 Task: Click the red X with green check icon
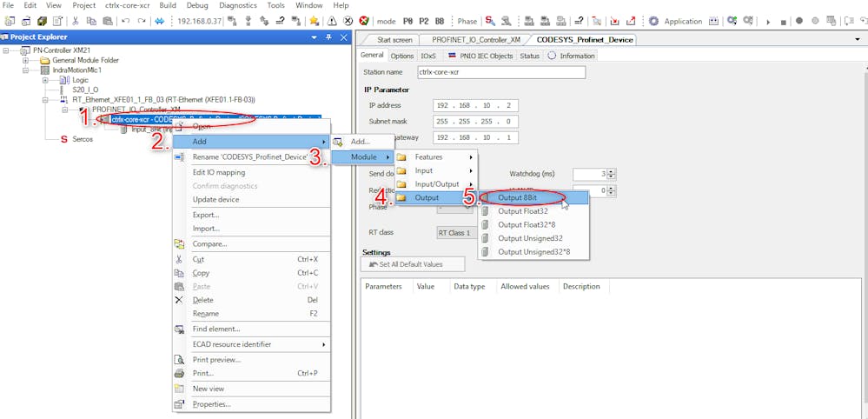pyautogui.click(x=364, y=21)
